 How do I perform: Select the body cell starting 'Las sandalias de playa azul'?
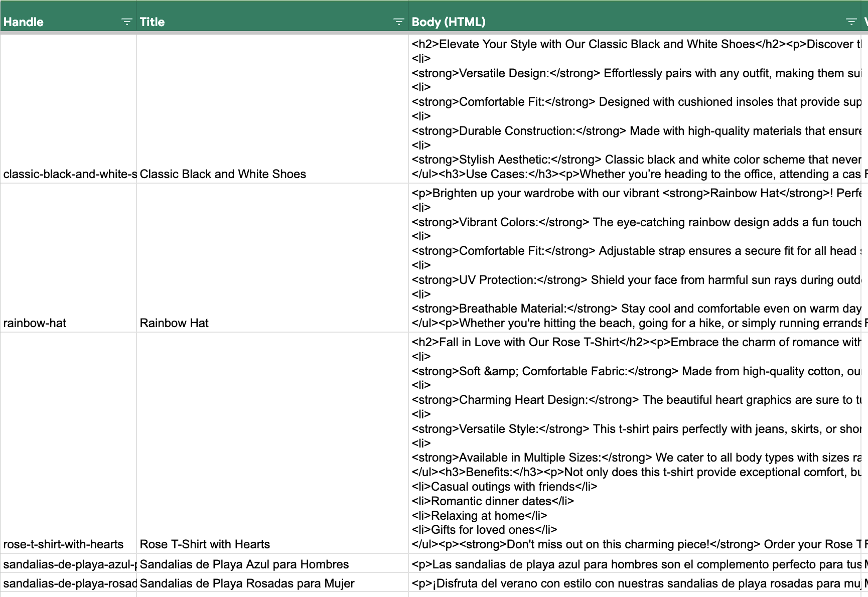[635, 563]
